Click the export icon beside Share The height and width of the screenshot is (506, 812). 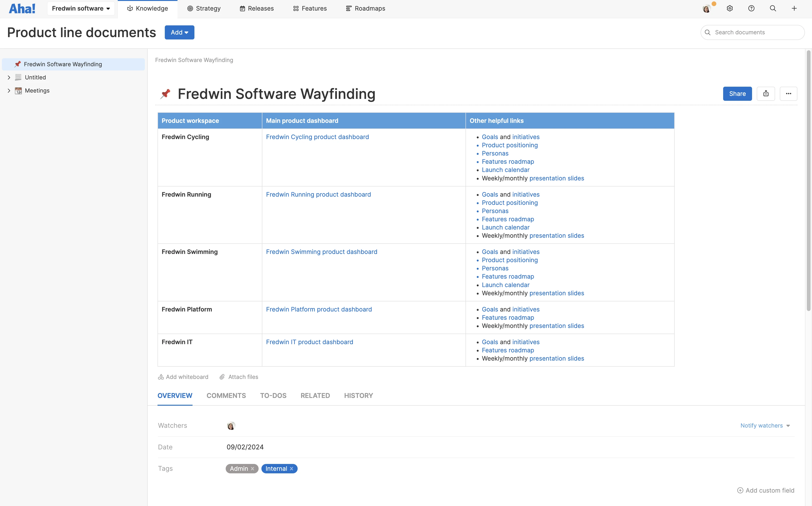click(766, 94)
